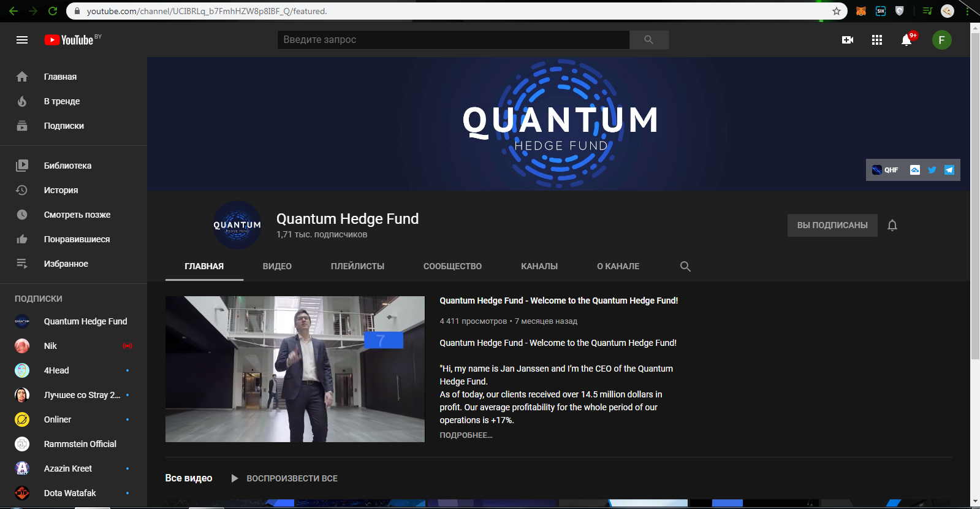Open Избранное in the sidebar

tap(74, 264)
